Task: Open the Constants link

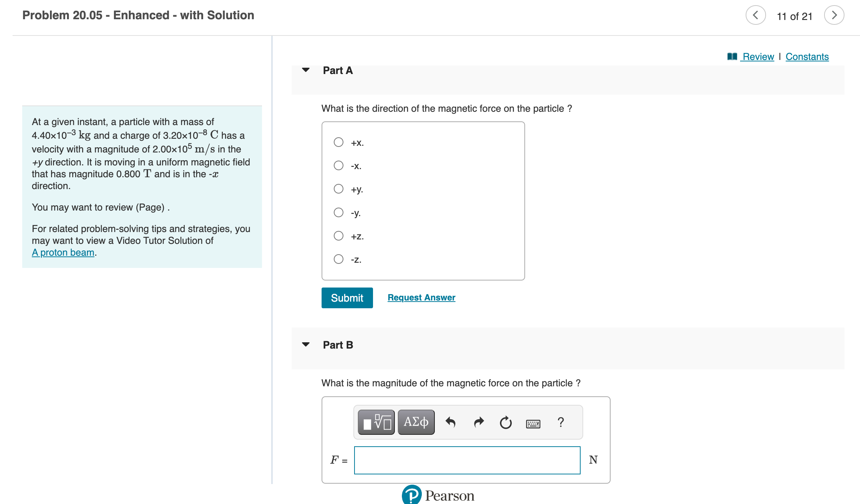Action: 807,57
